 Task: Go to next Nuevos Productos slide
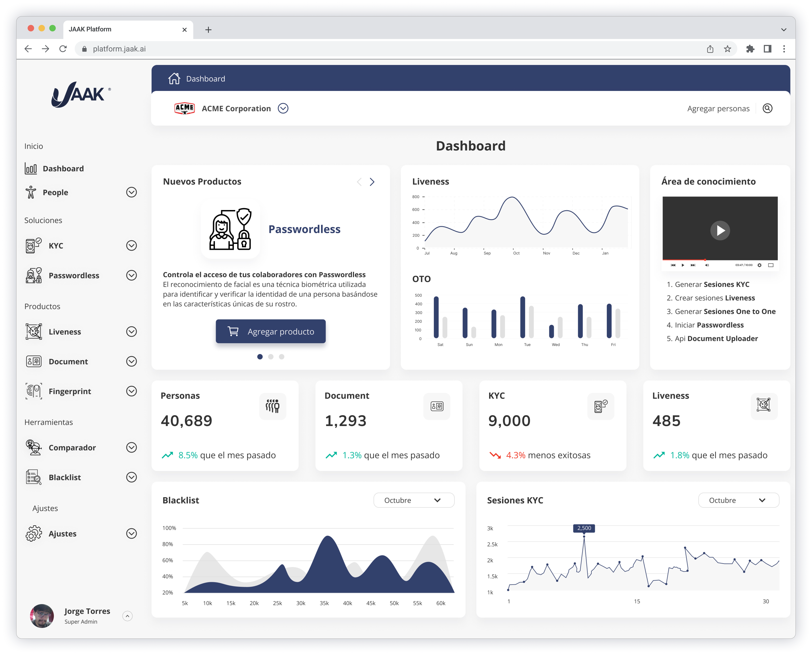372,182
